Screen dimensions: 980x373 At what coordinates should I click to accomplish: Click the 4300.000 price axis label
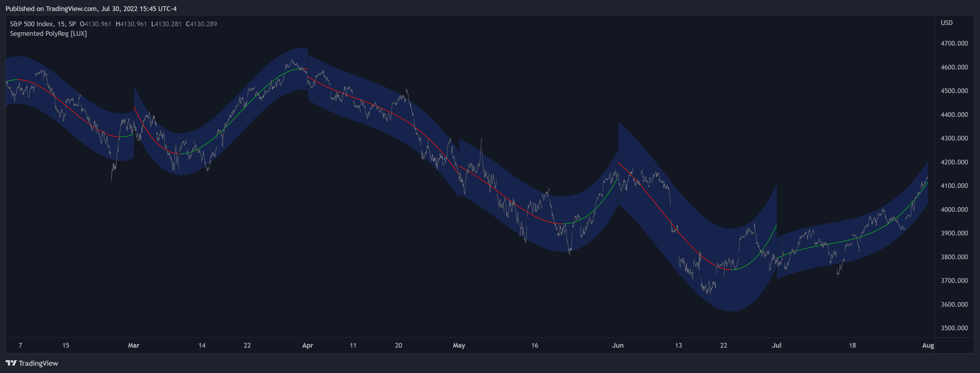tap(954, 138)
